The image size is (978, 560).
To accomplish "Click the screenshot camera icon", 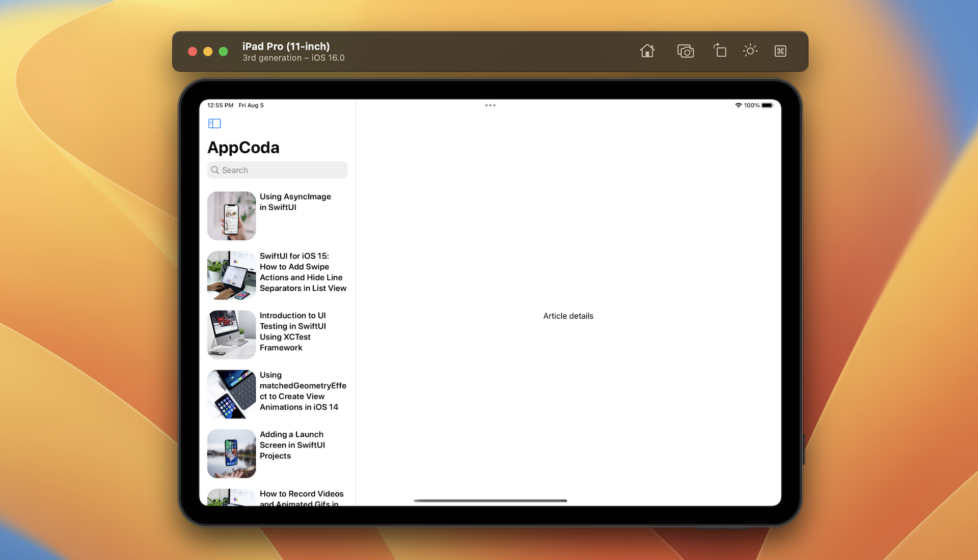I will click(x=685, y=50).
